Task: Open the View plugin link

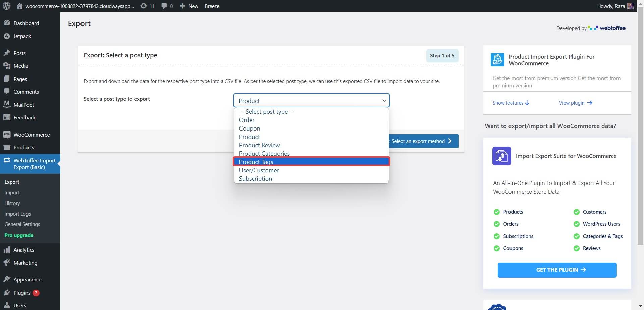Action: click(576, 103)
